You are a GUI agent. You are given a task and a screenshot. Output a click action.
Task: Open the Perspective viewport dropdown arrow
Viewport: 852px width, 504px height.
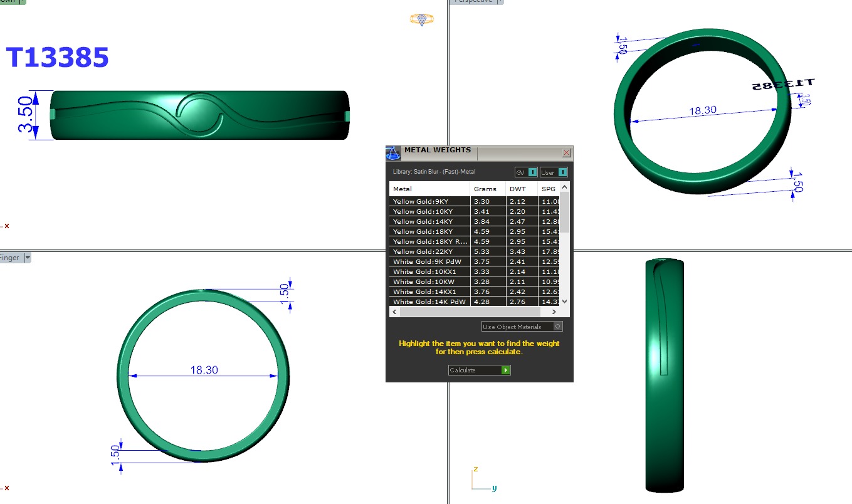click(500, 2)
